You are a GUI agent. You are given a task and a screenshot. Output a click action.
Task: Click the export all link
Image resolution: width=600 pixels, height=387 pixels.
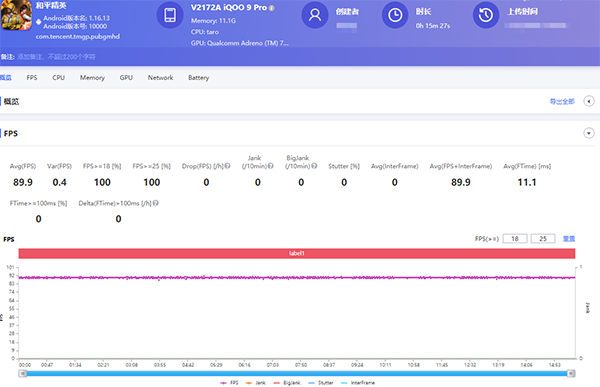(562, 101)
